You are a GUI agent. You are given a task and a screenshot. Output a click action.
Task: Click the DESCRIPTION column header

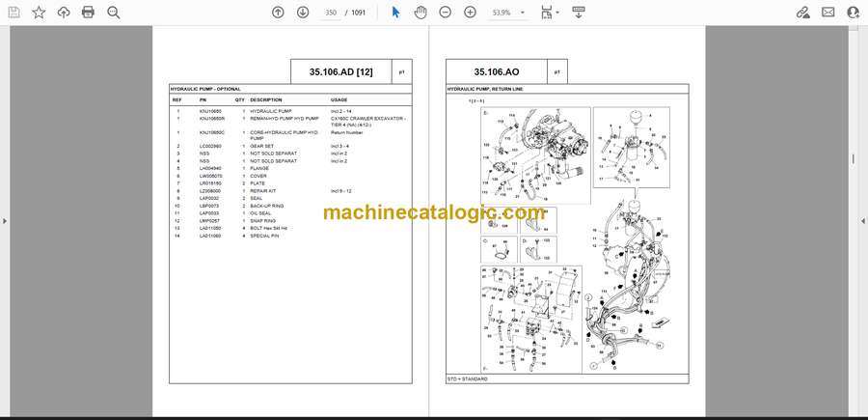coord(266,100)
